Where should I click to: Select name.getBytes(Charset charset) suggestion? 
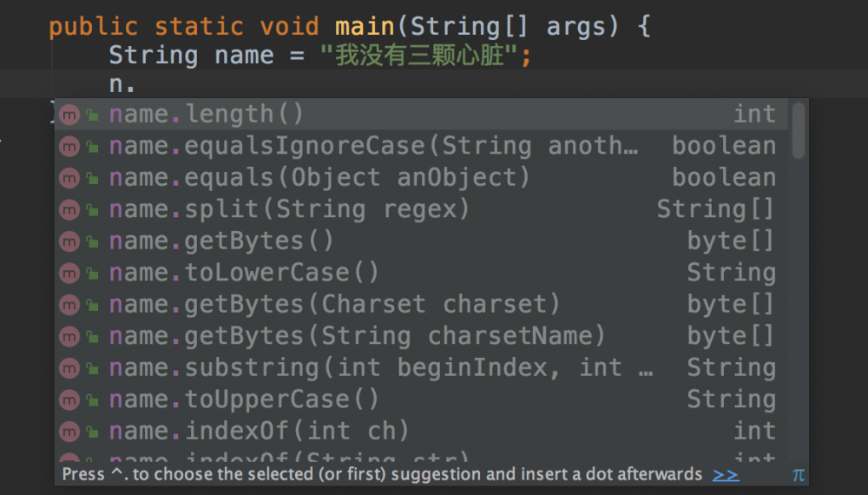334,305
